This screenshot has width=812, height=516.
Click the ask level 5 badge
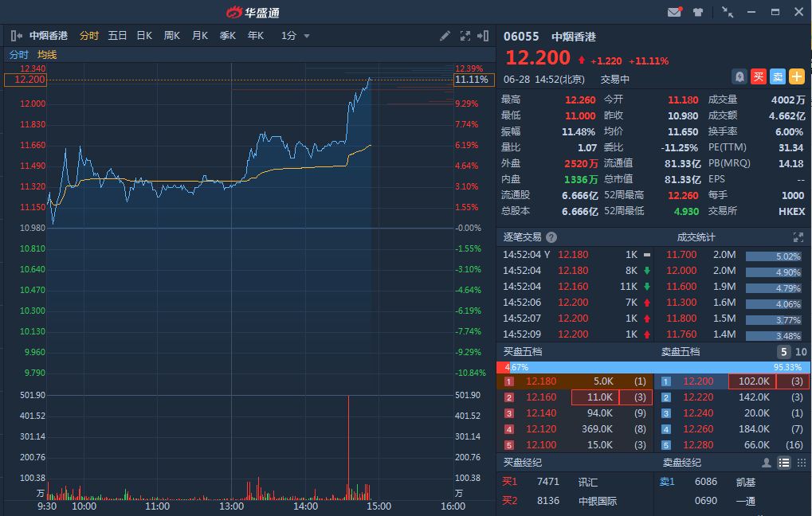click(x=666, y=445)
